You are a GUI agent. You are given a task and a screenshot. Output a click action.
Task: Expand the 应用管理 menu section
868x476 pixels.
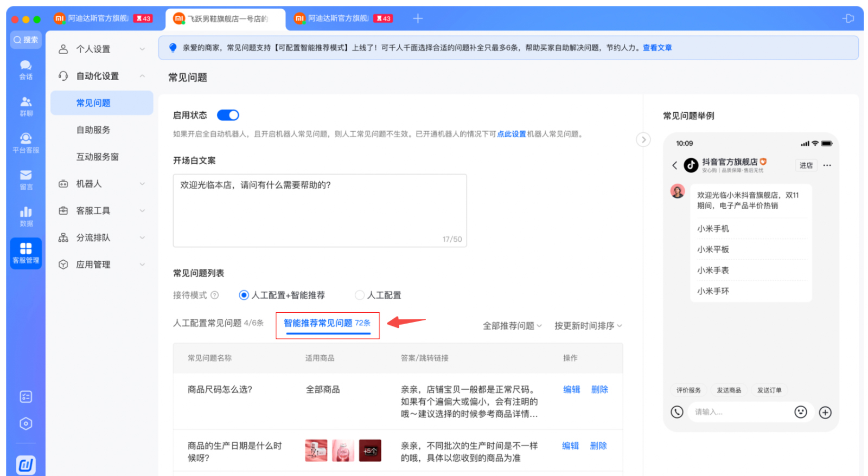click(102, 265)
